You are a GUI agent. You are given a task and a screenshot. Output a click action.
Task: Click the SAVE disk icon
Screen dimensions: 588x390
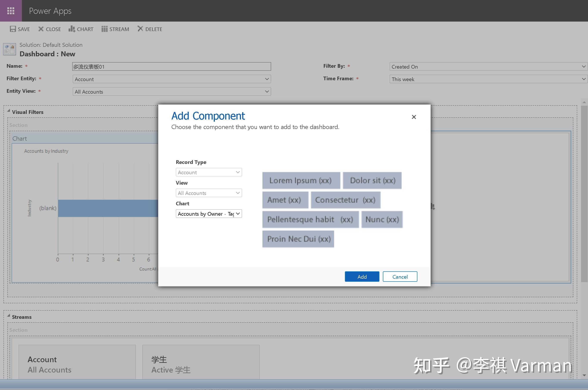[13, 29]
